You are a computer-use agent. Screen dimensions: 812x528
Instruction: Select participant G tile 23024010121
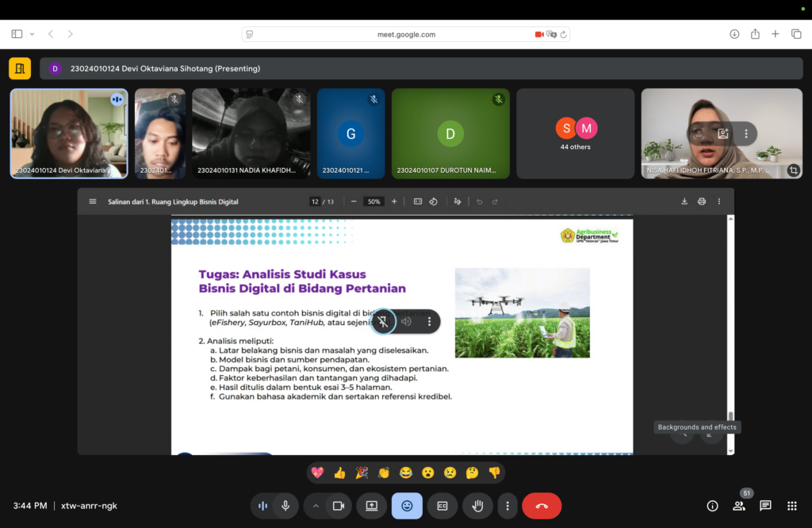click(350, 133)
